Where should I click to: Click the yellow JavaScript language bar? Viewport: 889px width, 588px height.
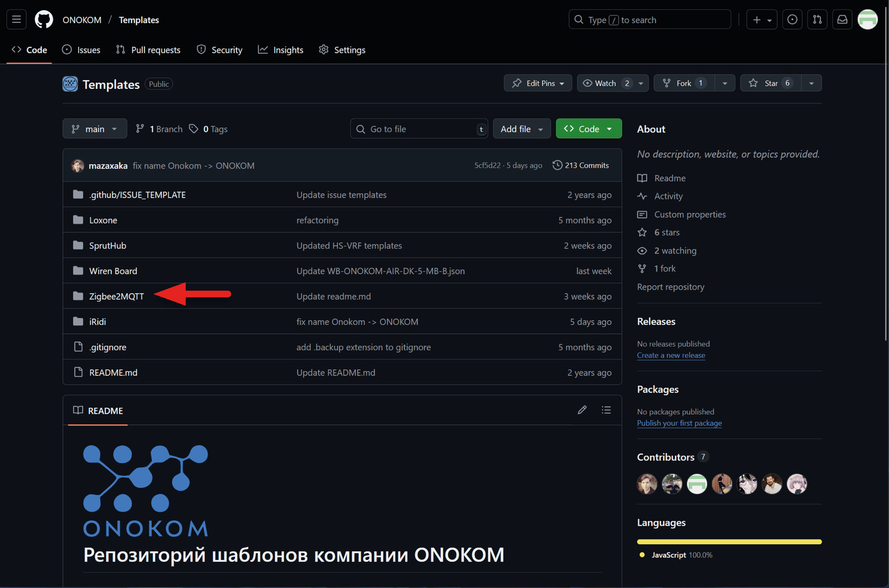click(x=728, y=541)
